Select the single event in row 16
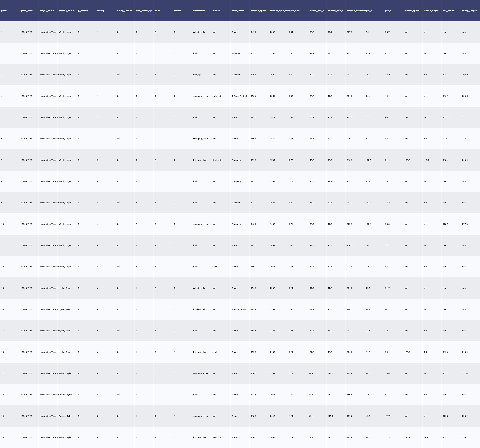Viewport: 480px width, 448px height. [215, 352]
